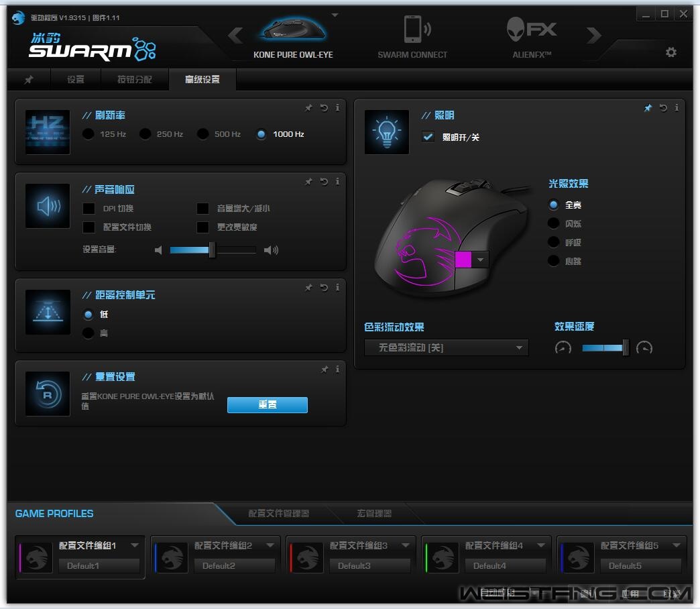Set distance control unit to 高
This screenshot has height=609, width=700.
89,333
